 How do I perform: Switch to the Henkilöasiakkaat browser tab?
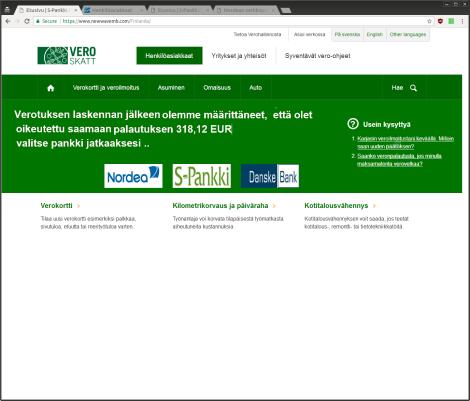(113, 10)
